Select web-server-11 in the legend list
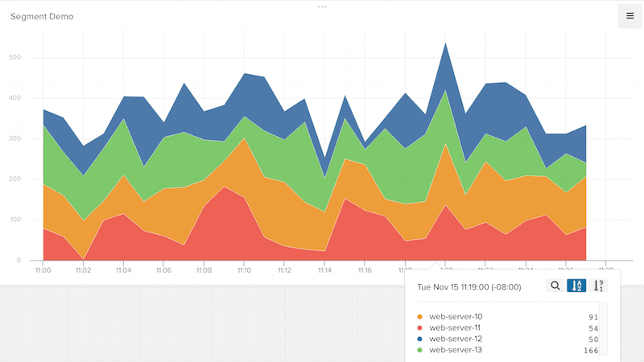This screenshot has height=362, width=644. [455, 328]
